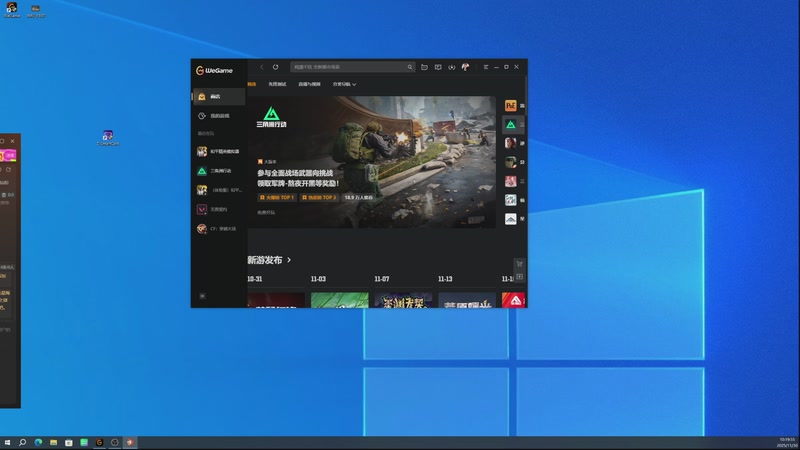This screenshot has width=800, height=450.
Task: Collapse the sidebar using bottom icon
Action: [203, 296]
